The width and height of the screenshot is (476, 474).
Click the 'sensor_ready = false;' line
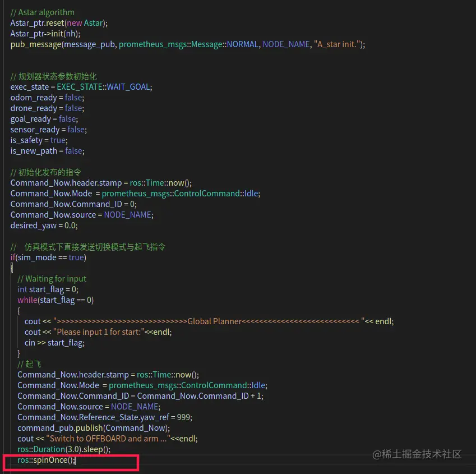[x=49, y=130]
